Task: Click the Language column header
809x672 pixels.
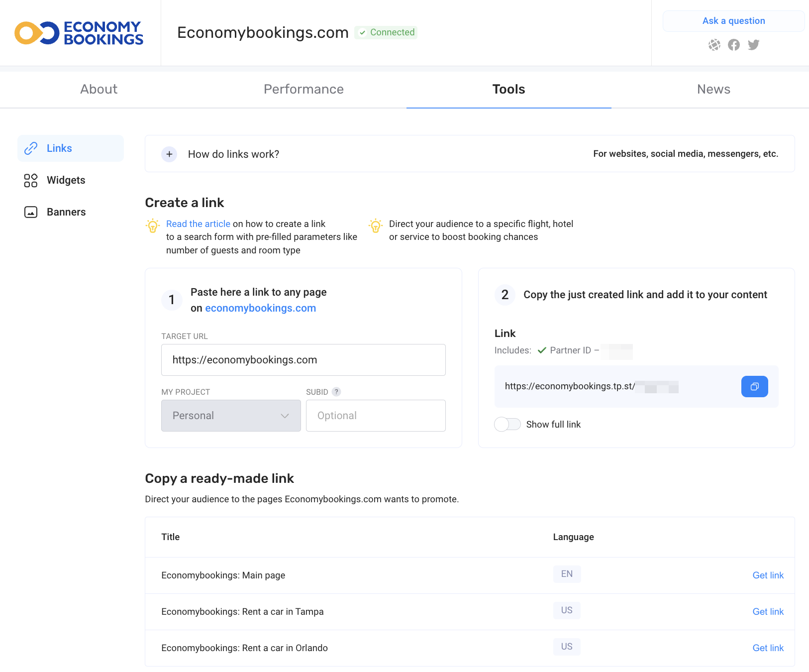Action: tap(573, 537)
